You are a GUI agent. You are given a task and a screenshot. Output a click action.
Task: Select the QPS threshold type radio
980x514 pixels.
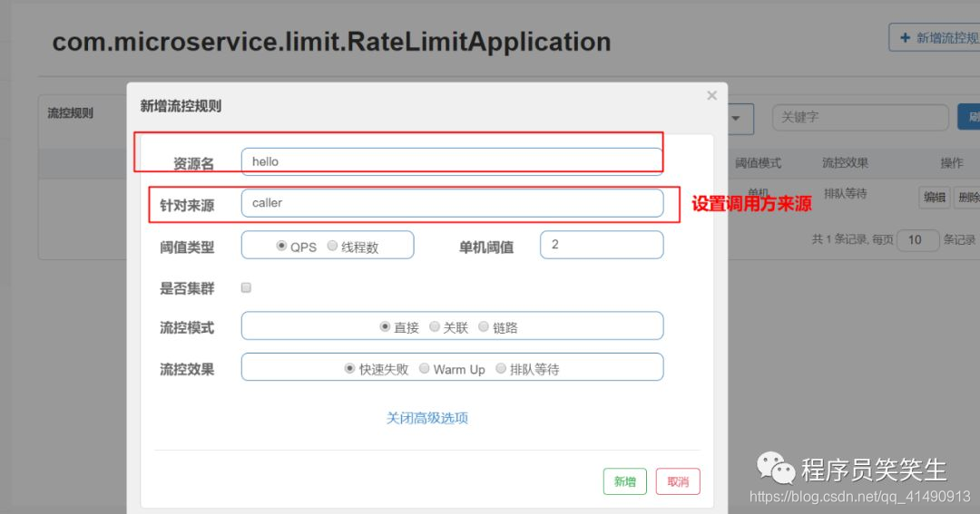pos(281,246)
